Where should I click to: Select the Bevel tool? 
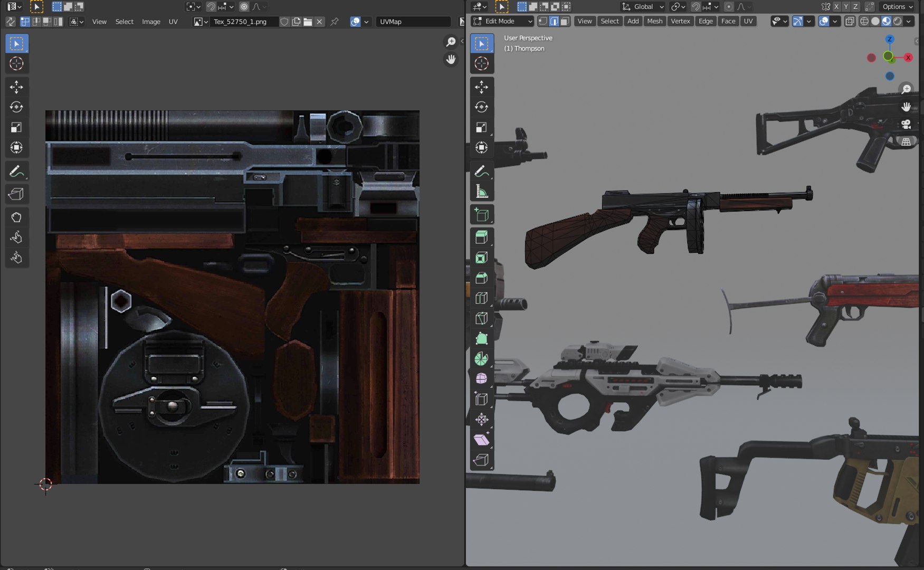pyautogui.click(x=481, y=278)
